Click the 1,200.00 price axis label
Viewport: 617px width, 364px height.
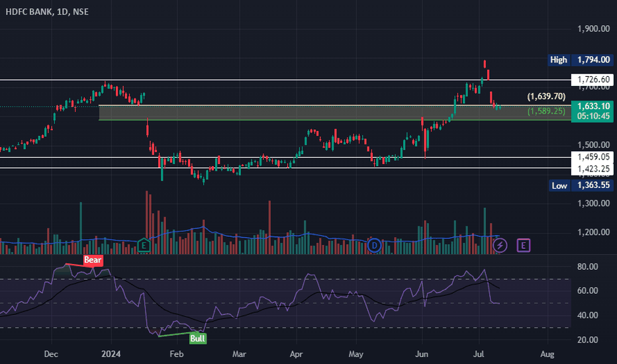pos(593,232)
